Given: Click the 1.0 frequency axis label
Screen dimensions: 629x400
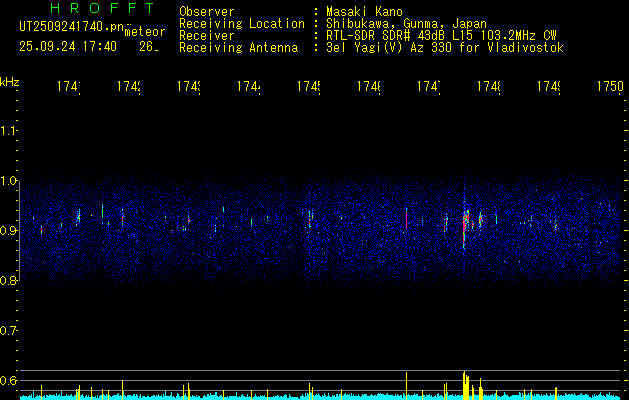Looking at the screenshot, I should tap(8, 181).
